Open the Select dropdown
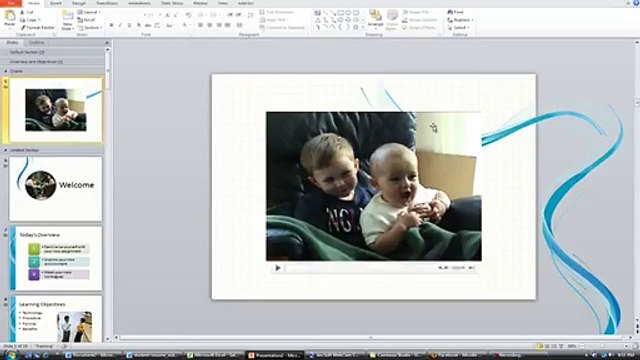 (458, 27)
